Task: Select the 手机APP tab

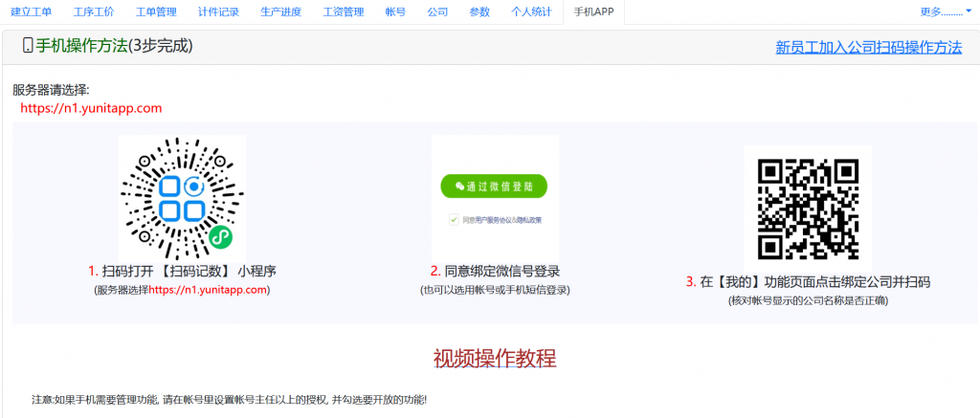Action: 593,11
